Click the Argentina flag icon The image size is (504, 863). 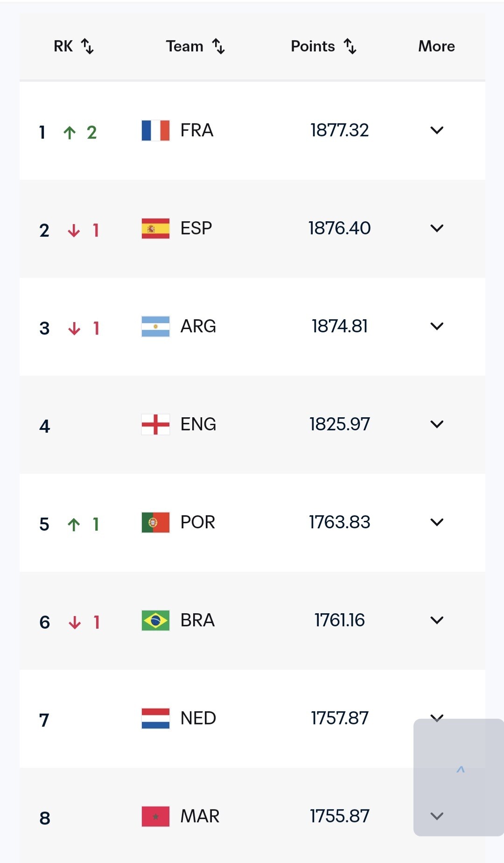(x=155, y=327)
